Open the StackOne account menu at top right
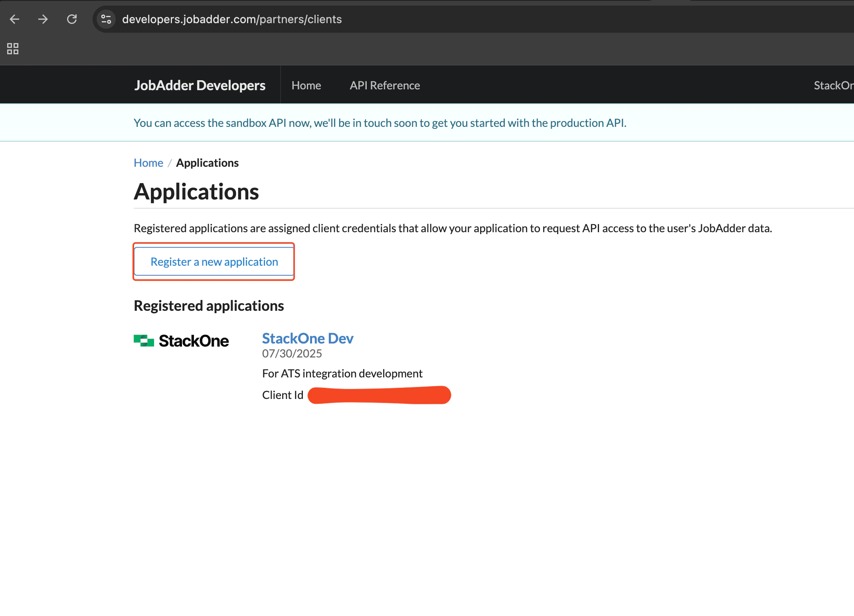Screen dimensions: 854x616 [x=834, y=85]
